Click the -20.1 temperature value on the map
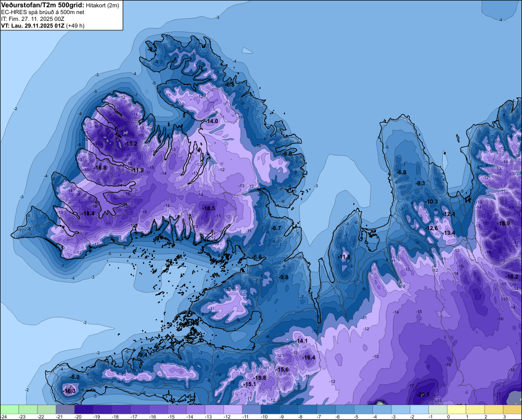 (x=423, y=395)
